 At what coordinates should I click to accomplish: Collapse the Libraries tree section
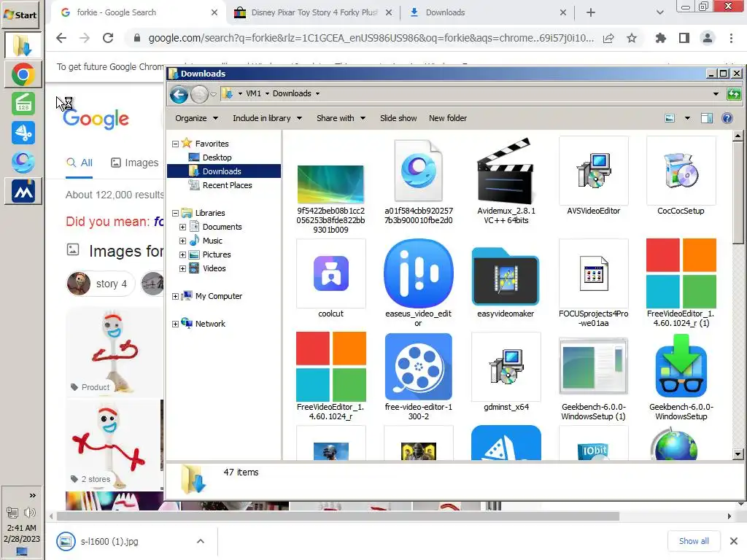(x=175, y=214)
